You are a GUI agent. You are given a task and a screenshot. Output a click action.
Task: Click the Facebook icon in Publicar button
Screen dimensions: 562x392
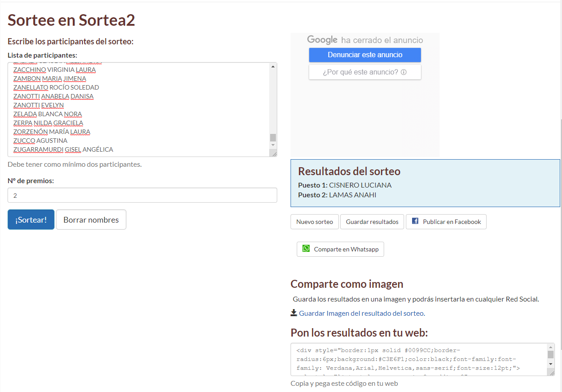415,221
